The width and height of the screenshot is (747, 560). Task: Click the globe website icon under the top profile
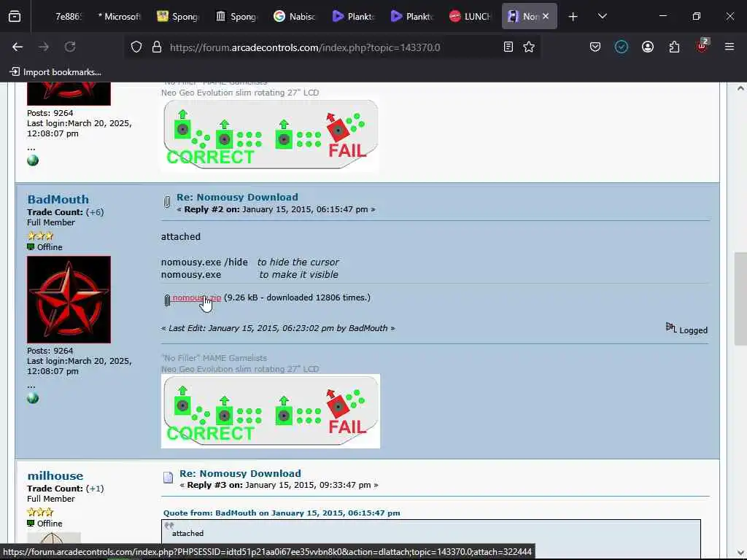tap(33, 160)
